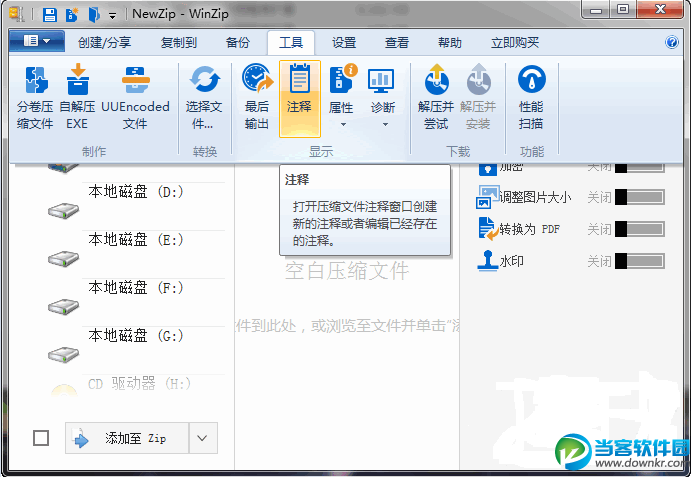This screenshot has width=691, height=477.
Task: Toggle the resize pictures (调整图片大小) switch
Action: (640, 197)
